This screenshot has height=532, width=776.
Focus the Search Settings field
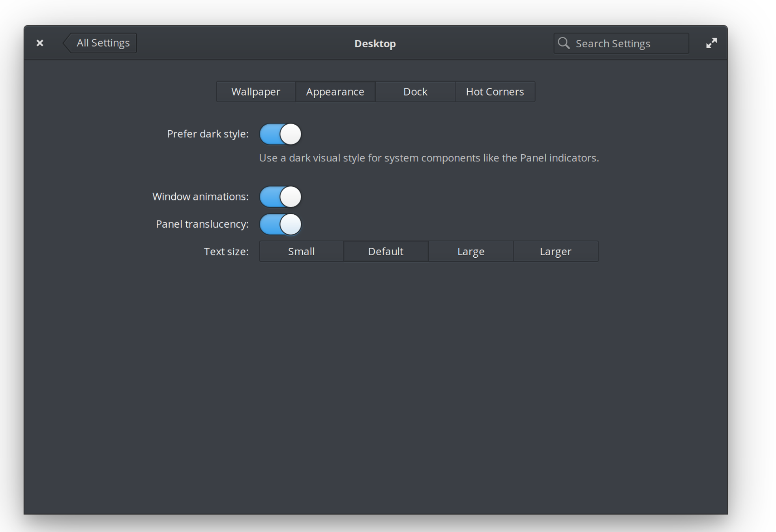[x=621, y=43]
